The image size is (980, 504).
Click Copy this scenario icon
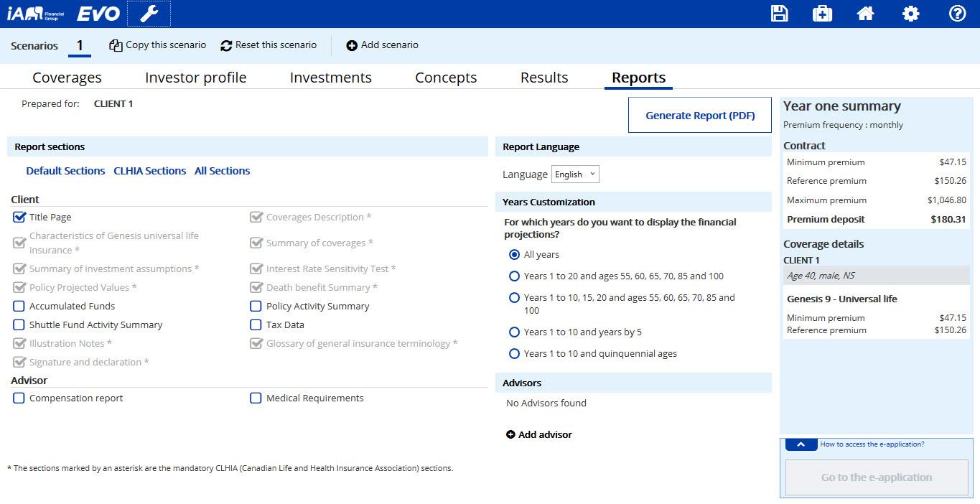click(x=116, y=45)
